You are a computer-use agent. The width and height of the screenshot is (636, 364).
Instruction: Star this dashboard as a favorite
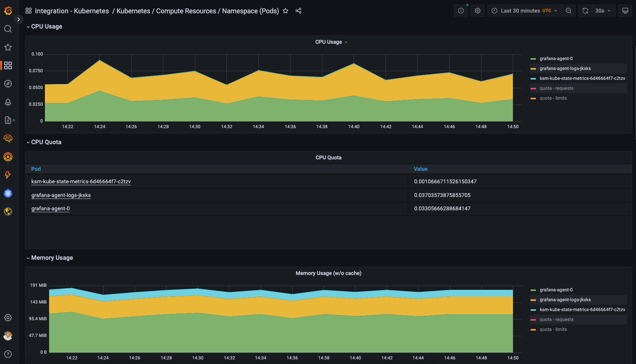point(285,11)
